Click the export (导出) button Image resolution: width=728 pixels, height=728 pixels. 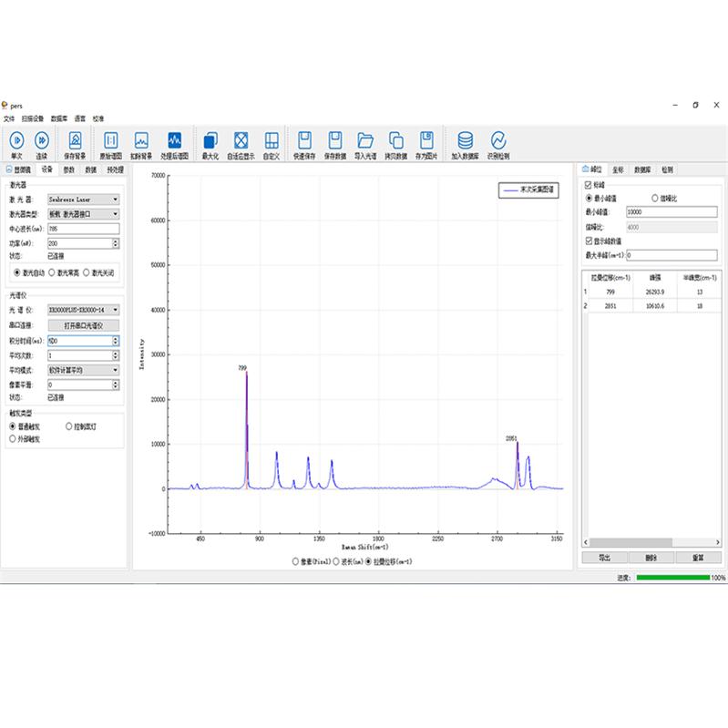(x=605, y=558)
